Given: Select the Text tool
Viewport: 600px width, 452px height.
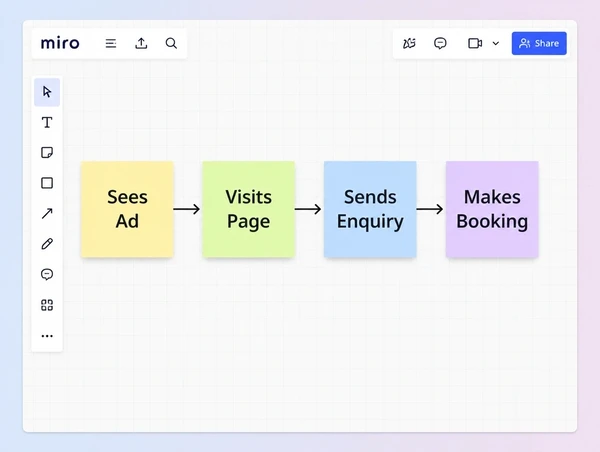Looking at the screenshot, I should tap(47, 122).
